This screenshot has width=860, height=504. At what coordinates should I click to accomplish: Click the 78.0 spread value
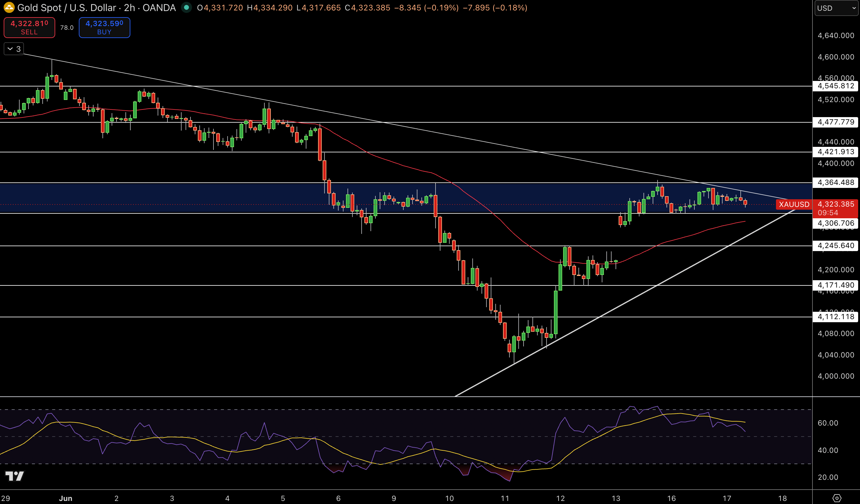(67, 28)
